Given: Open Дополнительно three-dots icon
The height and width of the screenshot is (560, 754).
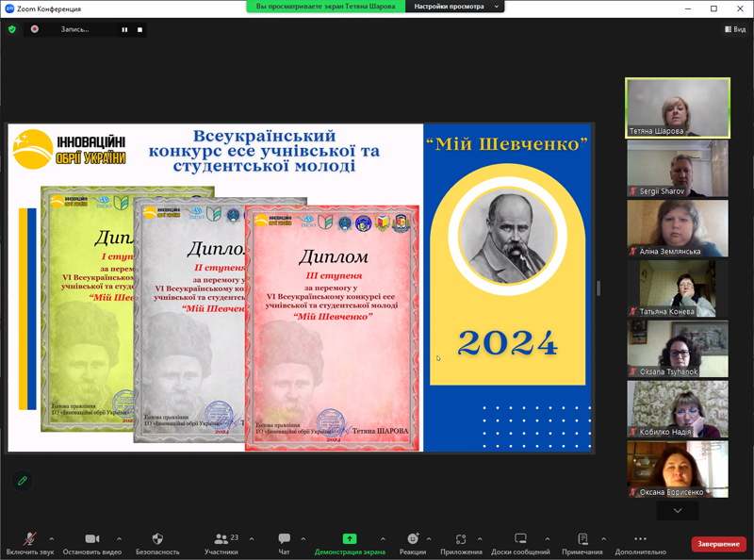Looking at the screenshot, I should tap(640, 539).
